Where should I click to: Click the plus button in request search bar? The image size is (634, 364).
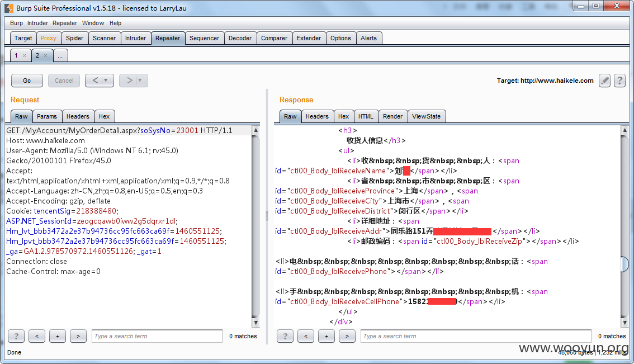click(58, 336)
